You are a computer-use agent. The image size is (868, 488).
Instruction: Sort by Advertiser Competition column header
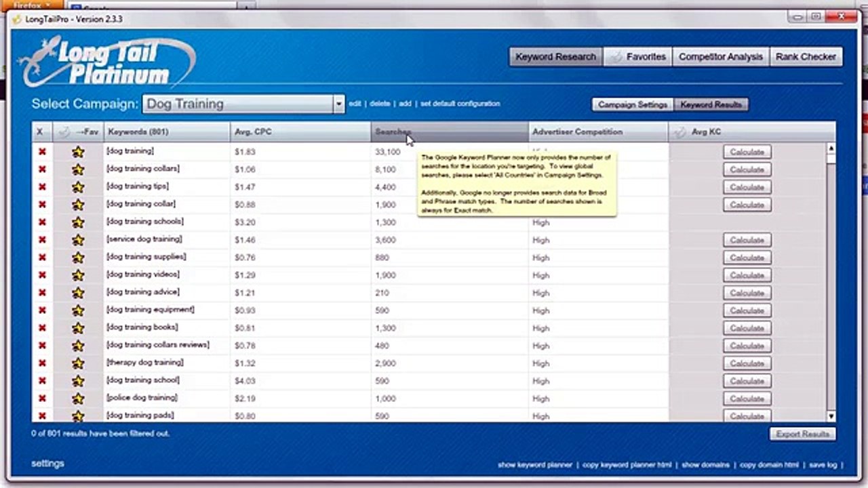[x=598, y=132]
